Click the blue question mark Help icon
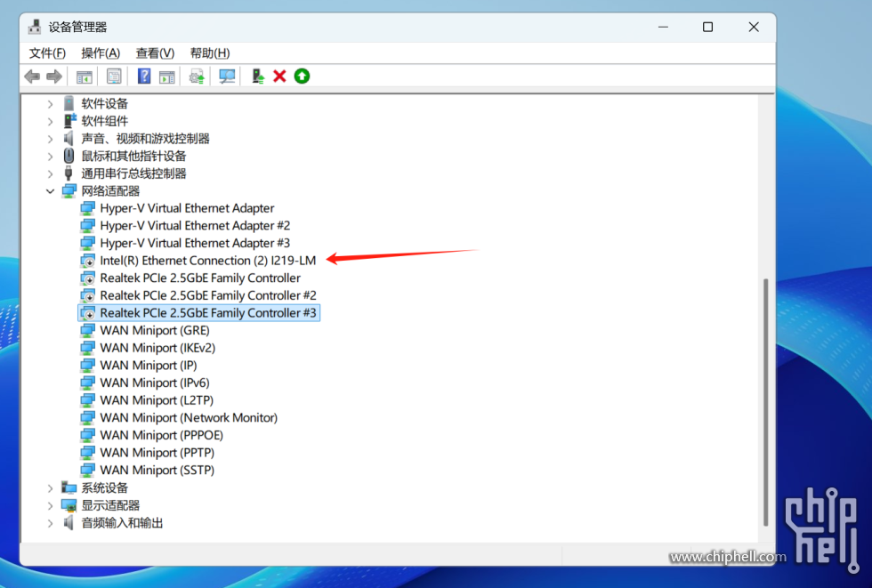 tap(144, 77)
